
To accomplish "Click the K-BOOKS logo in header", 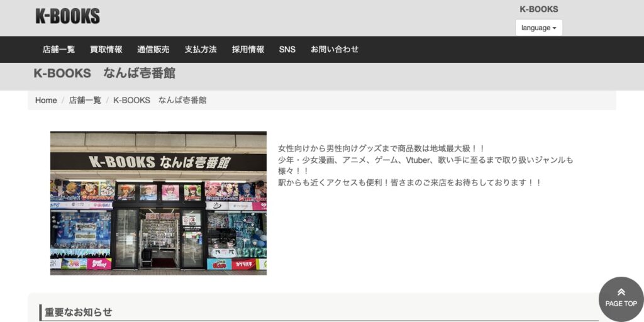I will pyautogui.click(x=68, y=16).
